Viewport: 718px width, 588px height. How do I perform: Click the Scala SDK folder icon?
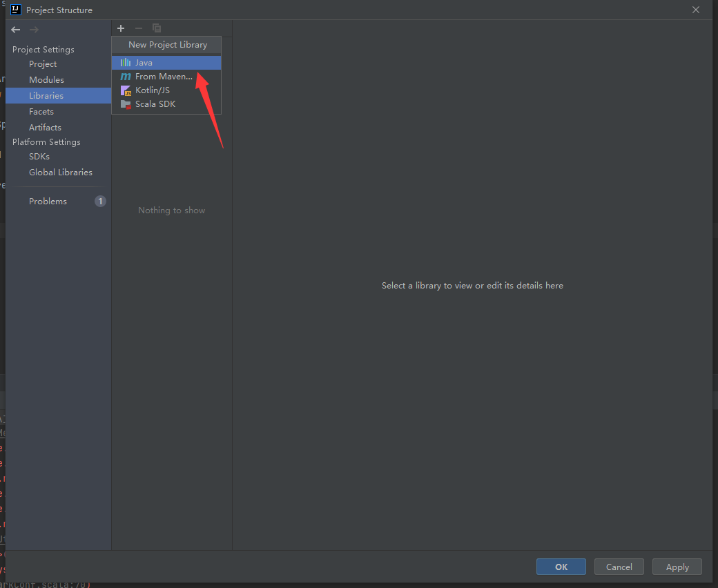point(126,104)
